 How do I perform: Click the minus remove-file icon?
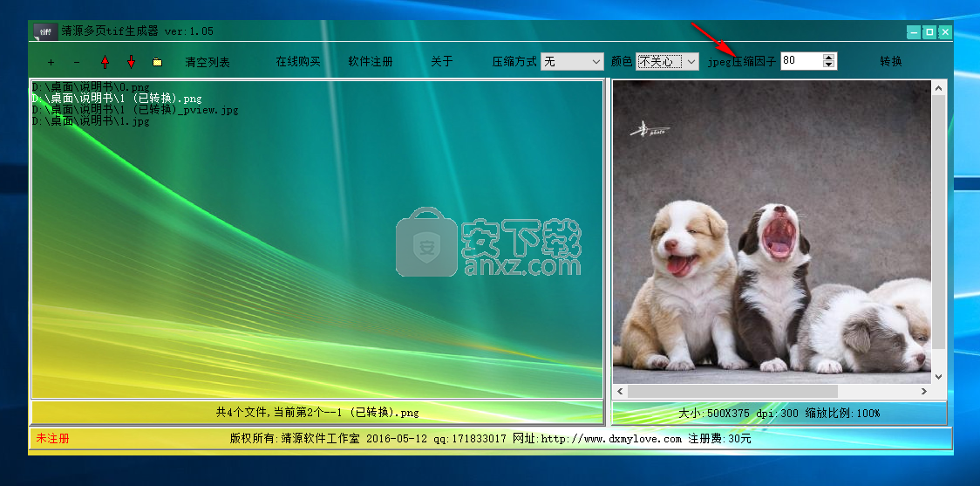pos(77,62)
